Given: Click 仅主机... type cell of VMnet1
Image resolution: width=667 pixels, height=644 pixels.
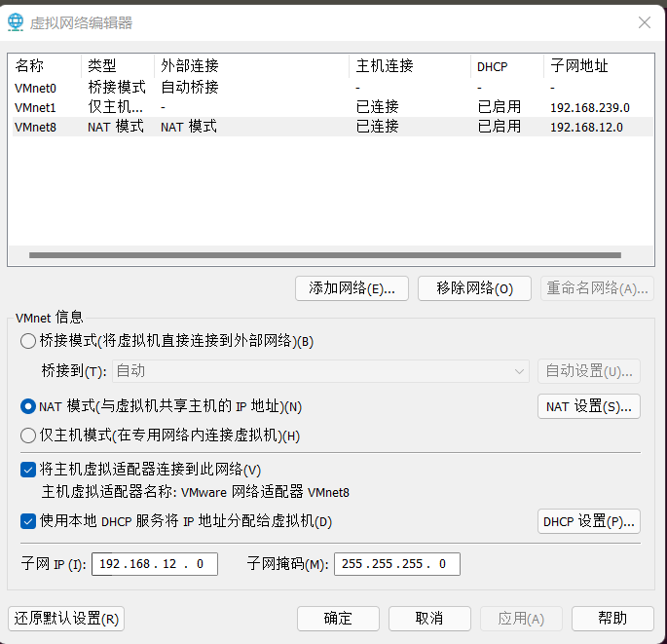Looking at the screenshot, I should pos(115,107).
